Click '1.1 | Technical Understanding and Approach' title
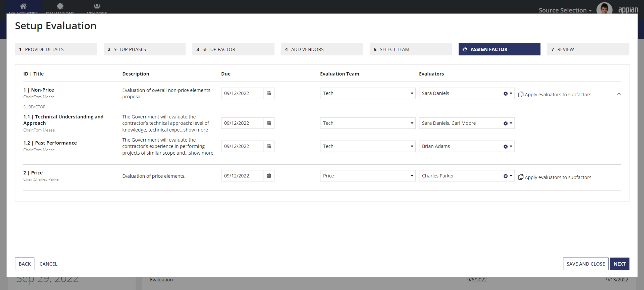The height and width of the screenshot is (290, 644). tap(63, 120)
